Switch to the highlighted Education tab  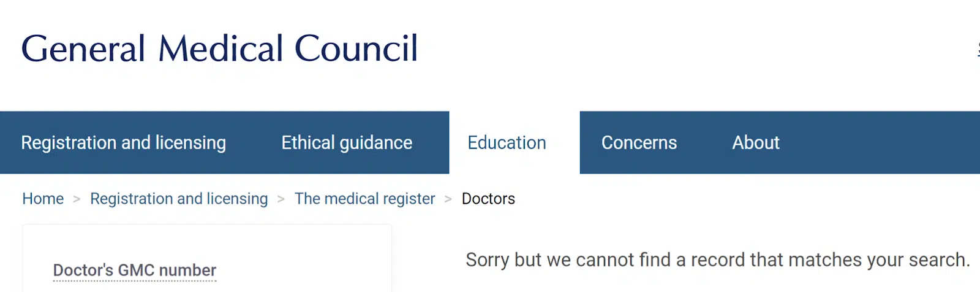click(507, 142)
